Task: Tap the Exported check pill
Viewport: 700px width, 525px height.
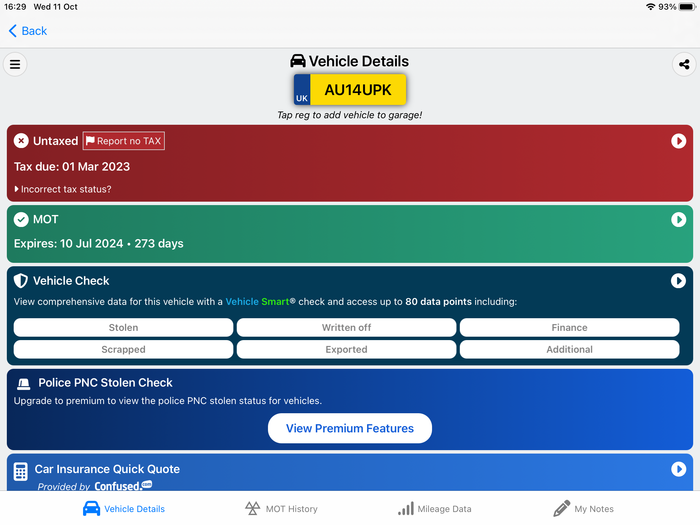Action: click(x=346, y=350)
